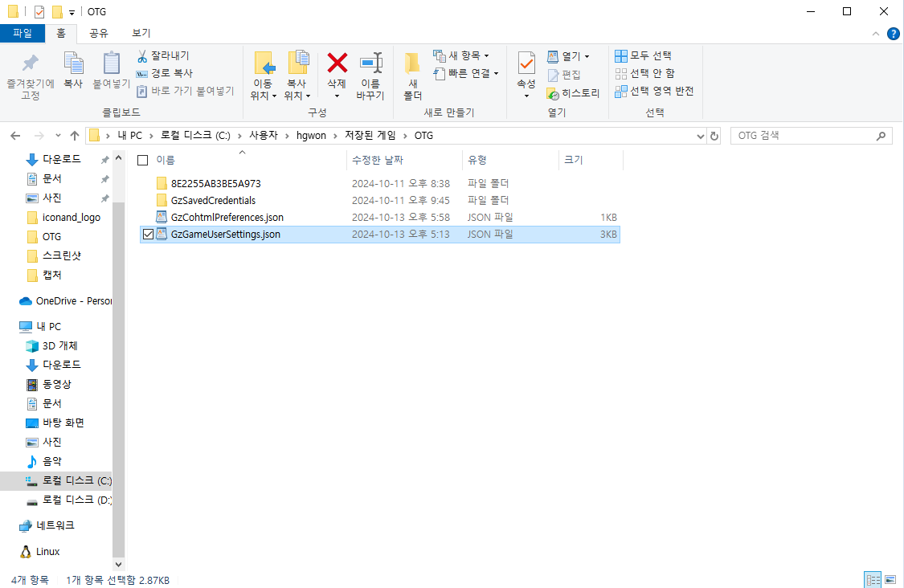The image size is (904, 588).
Task: Pin to Quick Access (즐겨찾기에 고정) icon
Action: 30,64
